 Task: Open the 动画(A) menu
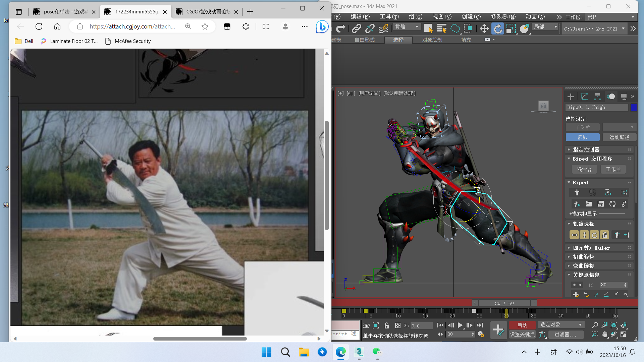pyautogui.click(x=535, y=17)
